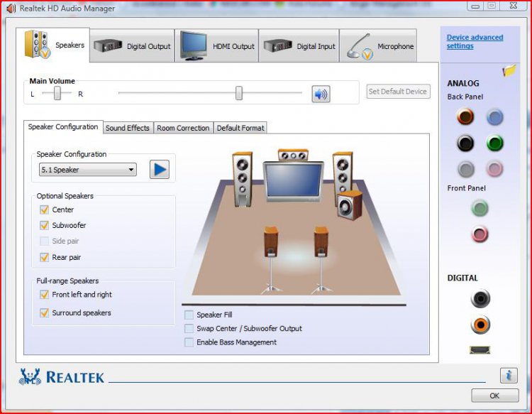Click the black digital coaxial connector icon
532x414 pixels.
pos(480,298)
